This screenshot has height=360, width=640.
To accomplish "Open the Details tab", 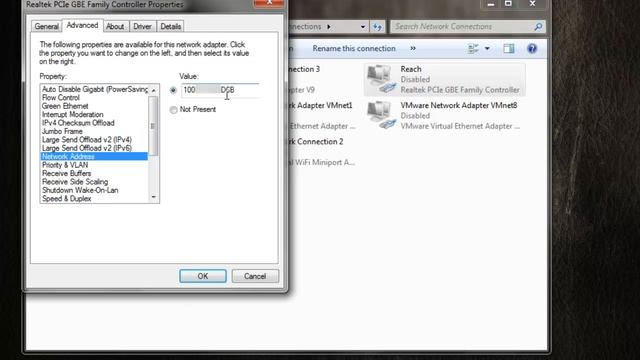I will (171, 26).
